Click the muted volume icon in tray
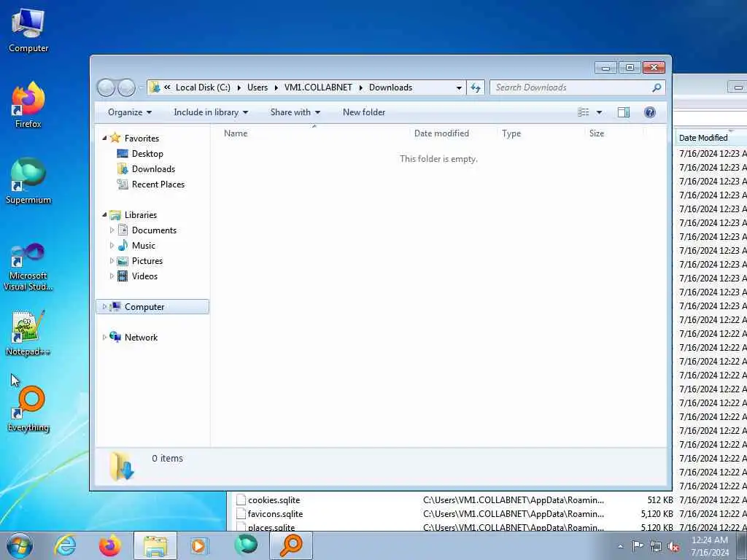The width and height of the screenshot is (747, 560). [x=673, y=546]
